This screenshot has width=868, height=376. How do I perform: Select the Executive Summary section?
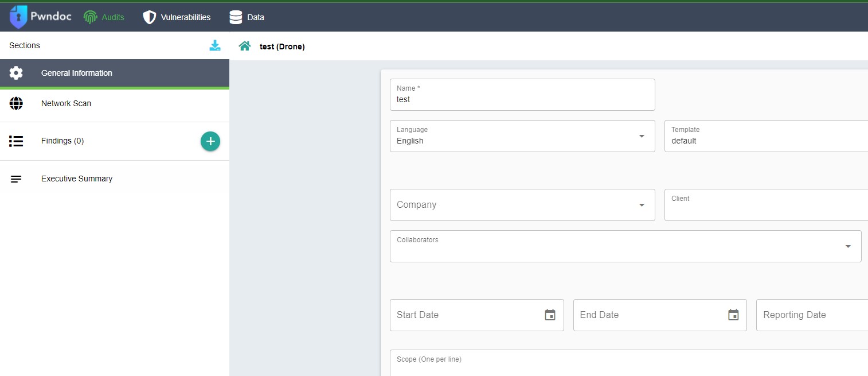(115, 179)
